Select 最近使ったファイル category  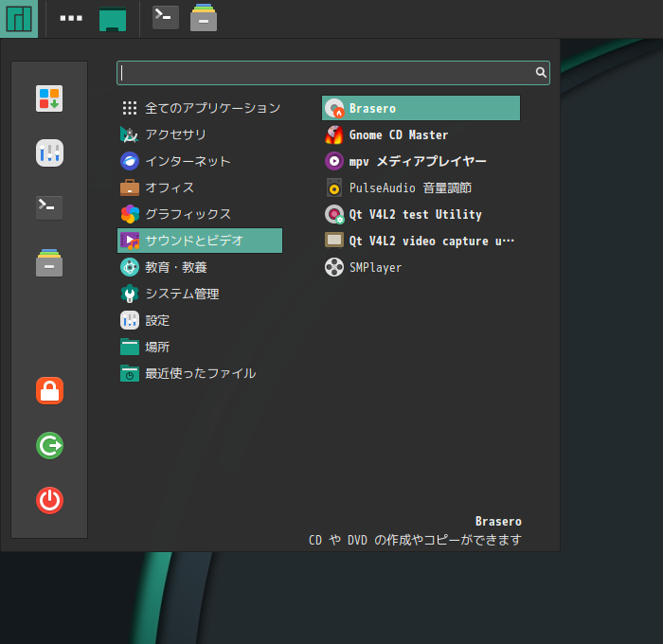(200, 373)
